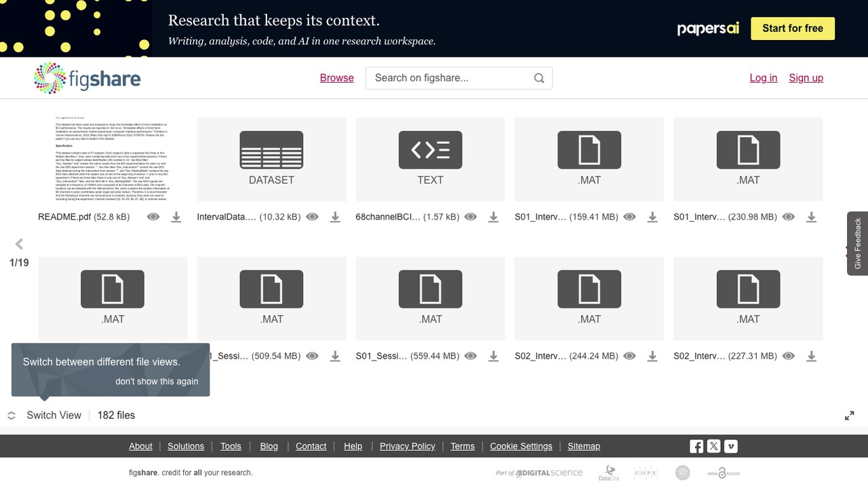
Task: Preview the README.pdf file via eye icon
Action: [153, 217]
